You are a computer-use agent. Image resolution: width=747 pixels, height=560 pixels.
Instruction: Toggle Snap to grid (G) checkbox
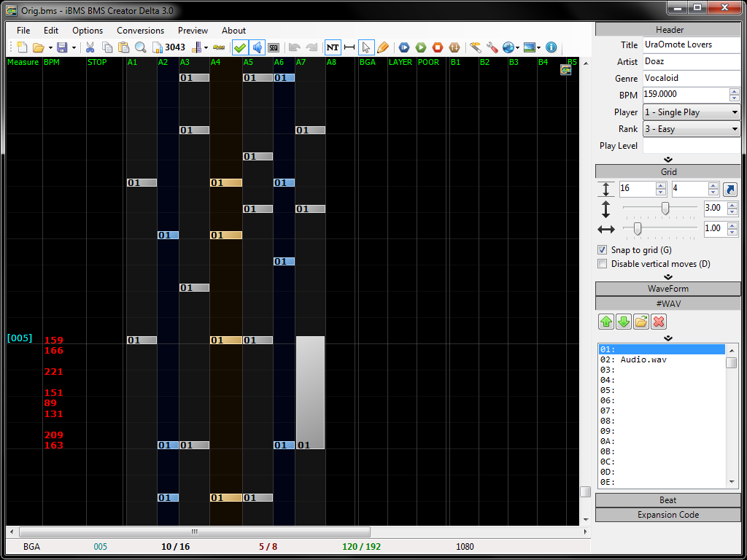pos(602,250)
